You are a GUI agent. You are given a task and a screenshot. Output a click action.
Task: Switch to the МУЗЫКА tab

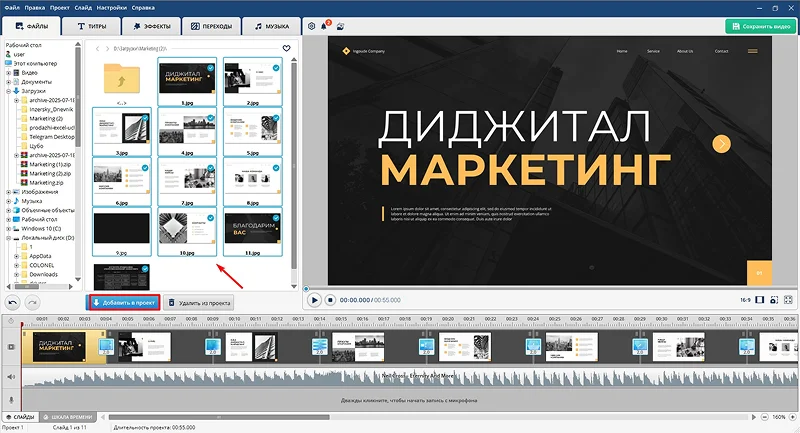coord(271,26)
